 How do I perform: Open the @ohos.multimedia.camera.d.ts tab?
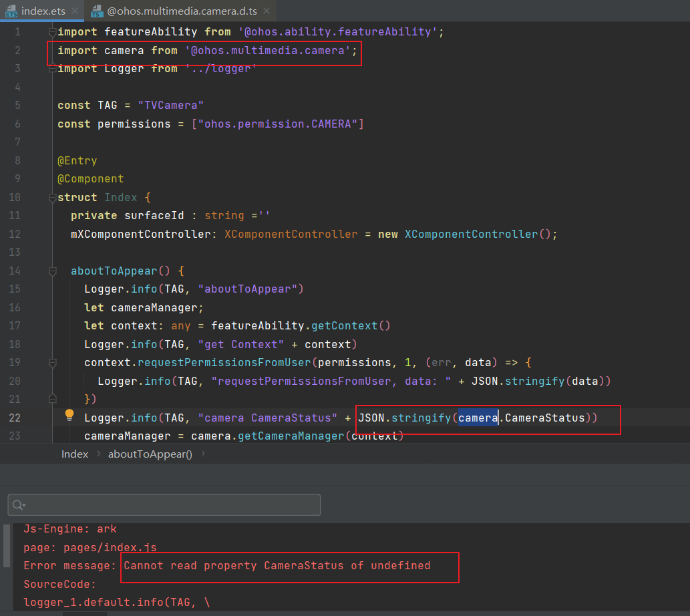[x=182, y=11]
